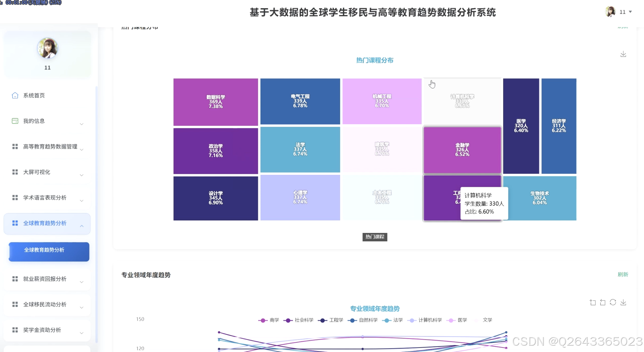644x352 pixels.
Task: Open the 大屏可视化 menu label
Action: (37, 172)
